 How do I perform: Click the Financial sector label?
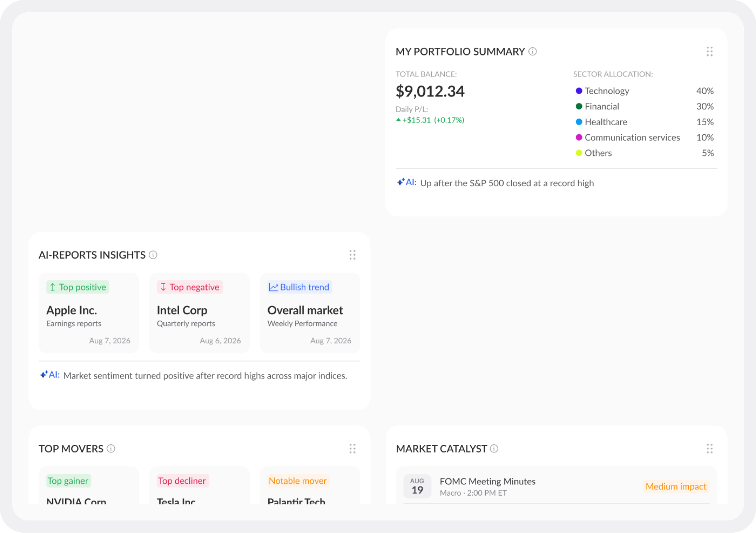click(602, 106)
